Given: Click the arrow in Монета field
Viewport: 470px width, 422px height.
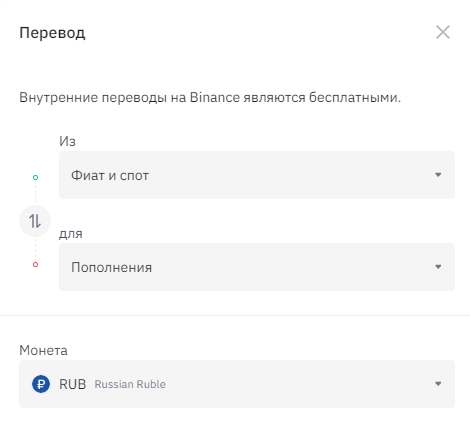Looking at the screenshot, I should click(438, 384).
